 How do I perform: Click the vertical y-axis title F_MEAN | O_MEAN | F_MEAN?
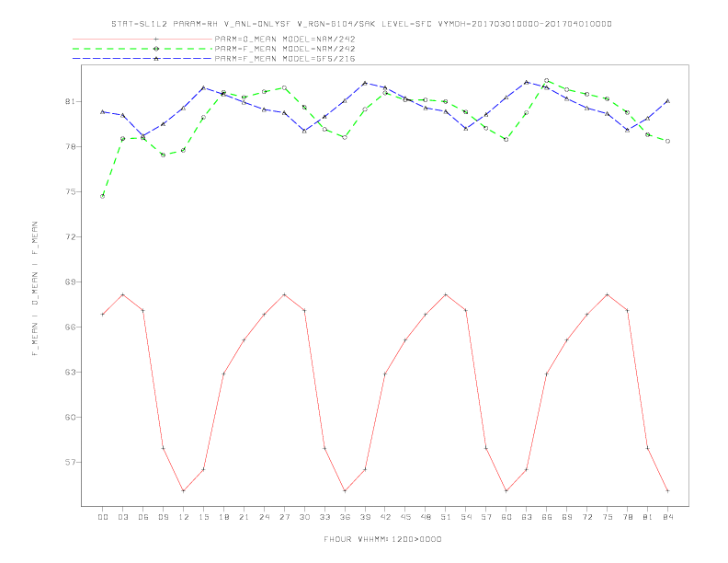pos(35,289)
